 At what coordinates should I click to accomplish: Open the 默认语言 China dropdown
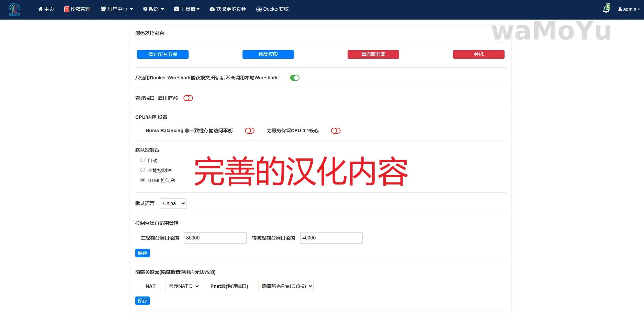pyautogui.click(x=173, y=204)
